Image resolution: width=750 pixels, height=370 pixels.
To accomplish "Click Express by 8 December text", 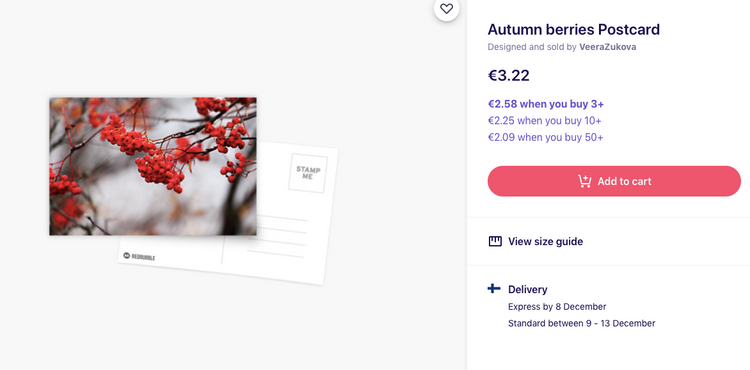I will (557, 306).
